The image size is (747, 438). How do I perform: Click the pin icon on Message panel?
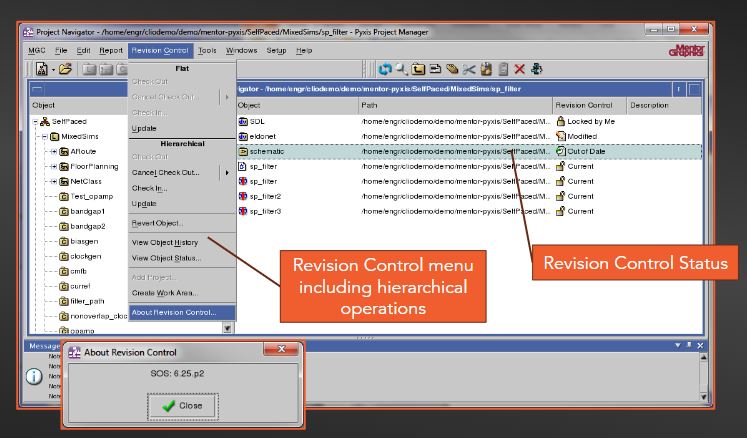tap(688, 345)
